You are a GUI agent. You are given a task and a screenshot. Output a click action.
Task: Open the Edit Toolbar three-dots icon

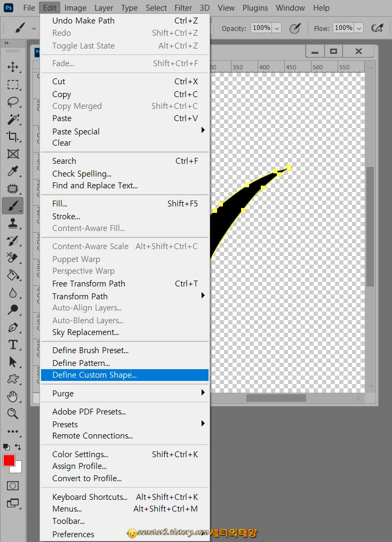click(x=13, y=432)
